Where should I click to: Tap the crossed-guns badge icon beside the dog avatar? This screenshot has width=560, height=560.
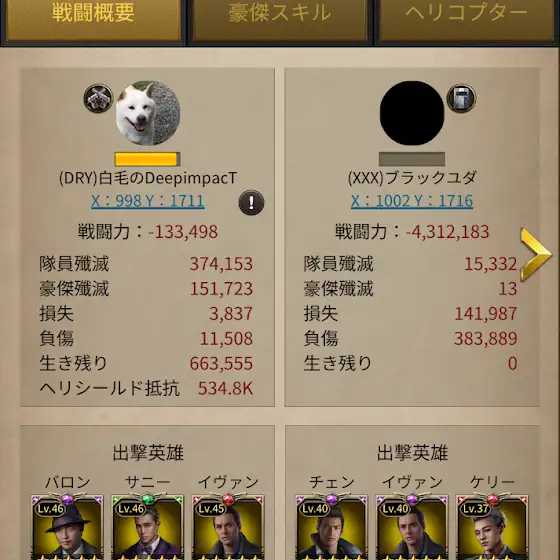pos(98,98)
